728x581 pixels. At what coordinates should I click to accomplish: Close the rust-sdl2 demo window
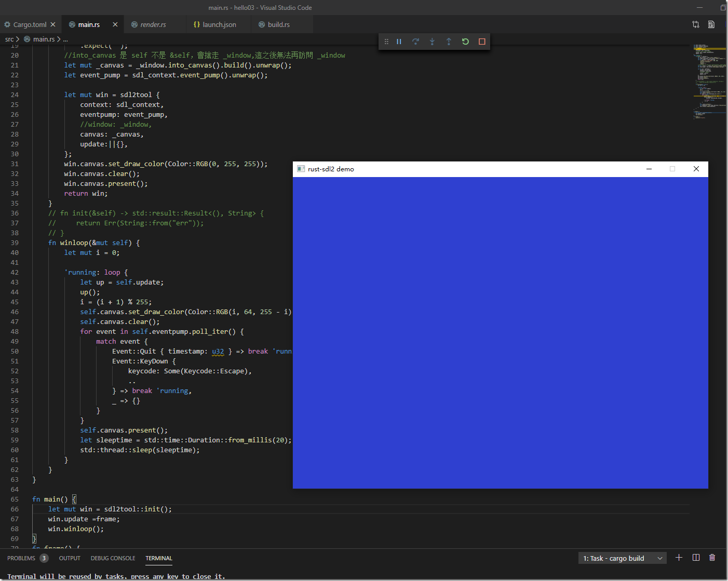(696, 169)
